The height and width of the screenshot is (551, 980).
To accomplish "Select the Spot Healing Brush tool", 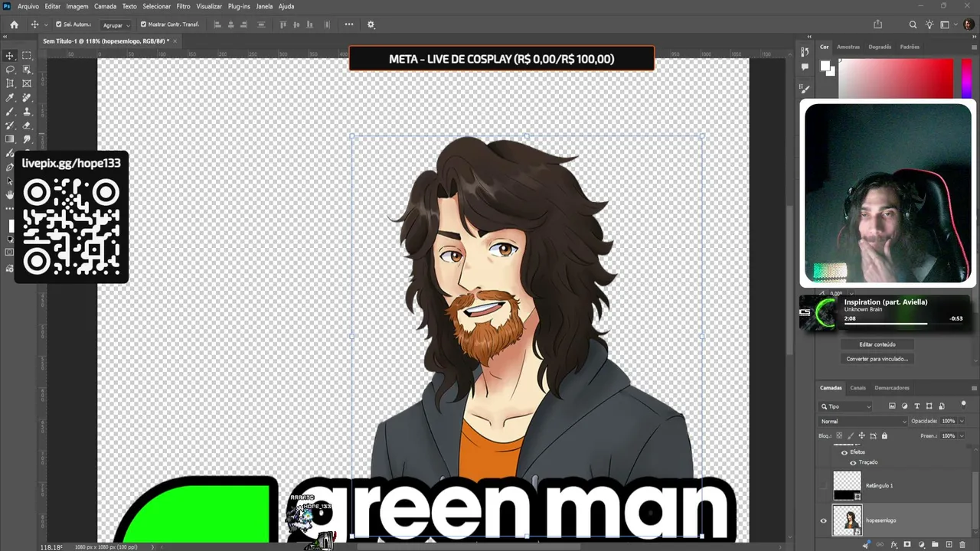I will coord(27,98).
